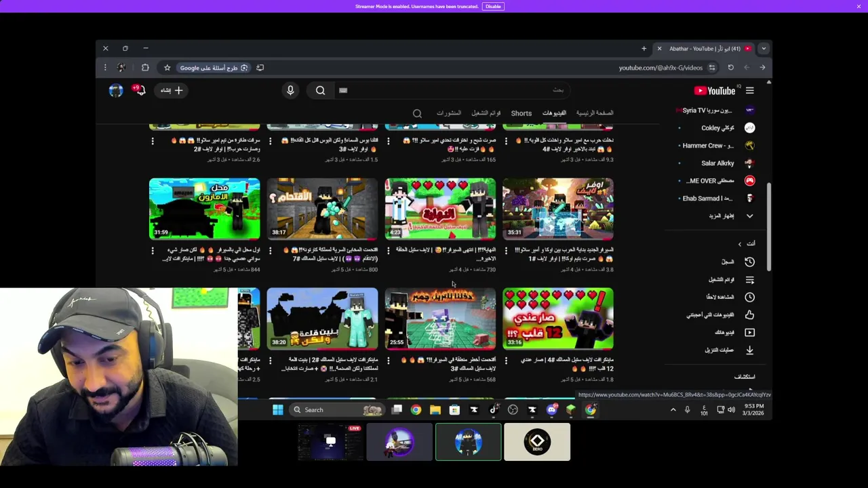Screen dimensions: 868x488
Task: Open the Create (plus) button
Action: pos(171,90)
